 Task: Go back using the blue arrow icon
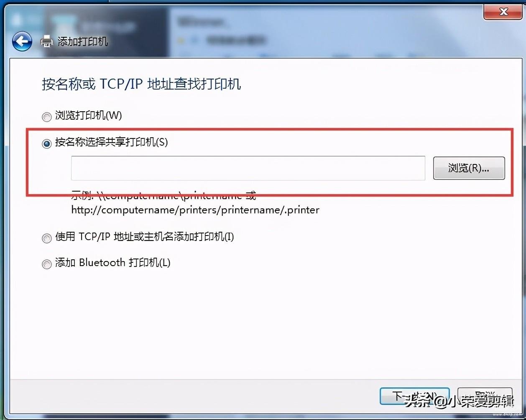[x=22, y=41]
